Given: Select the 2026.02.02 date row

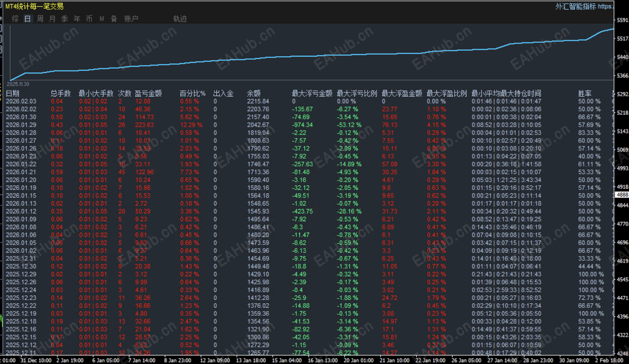Looking at the screenshot, I should 21,109.
